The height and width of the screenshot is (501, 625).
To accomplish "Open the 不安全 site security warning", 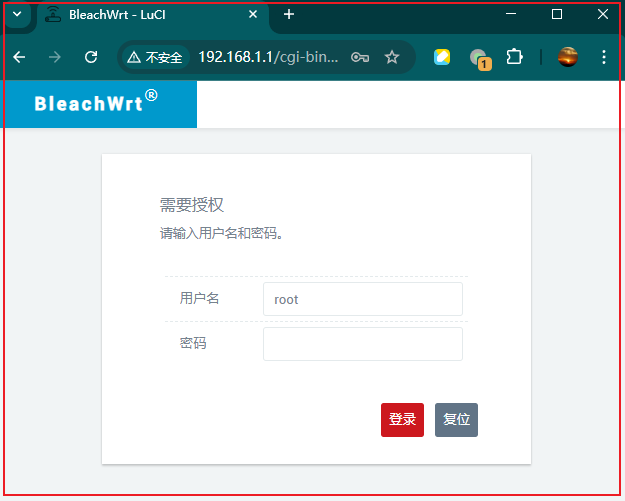I will (155, 57).
